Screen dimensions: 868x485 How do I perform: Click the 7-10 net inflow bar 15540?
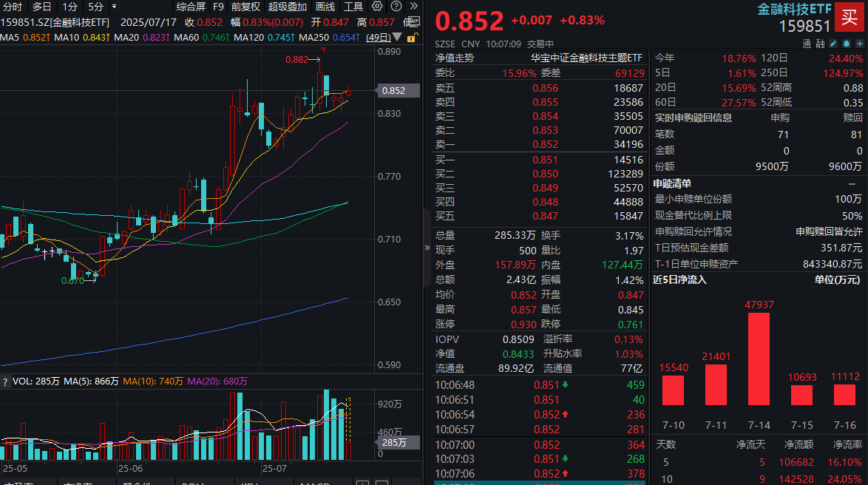point(673,390)
